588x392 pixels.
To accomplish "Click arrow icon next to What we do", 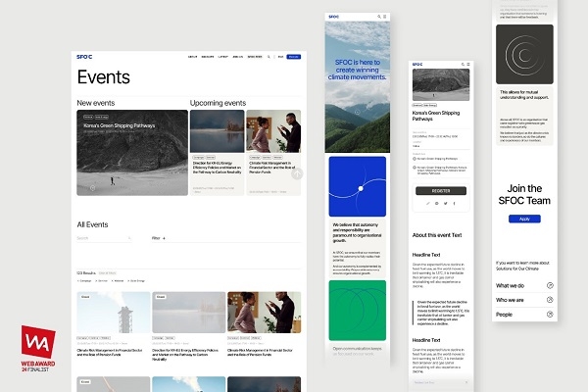I will pyautogui.click(x=550, y=285).
